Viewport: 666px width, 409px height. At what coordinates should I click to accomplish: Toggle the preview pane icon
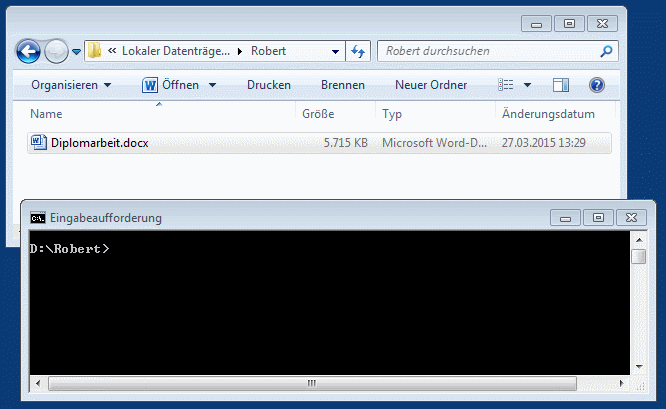point(561,85)
